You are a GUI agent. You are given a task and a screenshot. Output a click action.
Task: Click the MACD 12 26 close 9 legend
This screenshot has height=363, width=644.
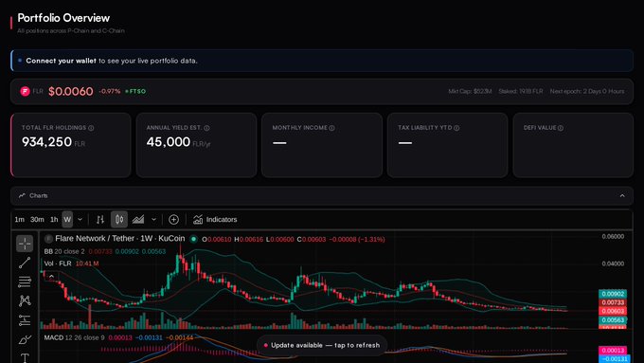pyautogui.click(x=74, y=337)
